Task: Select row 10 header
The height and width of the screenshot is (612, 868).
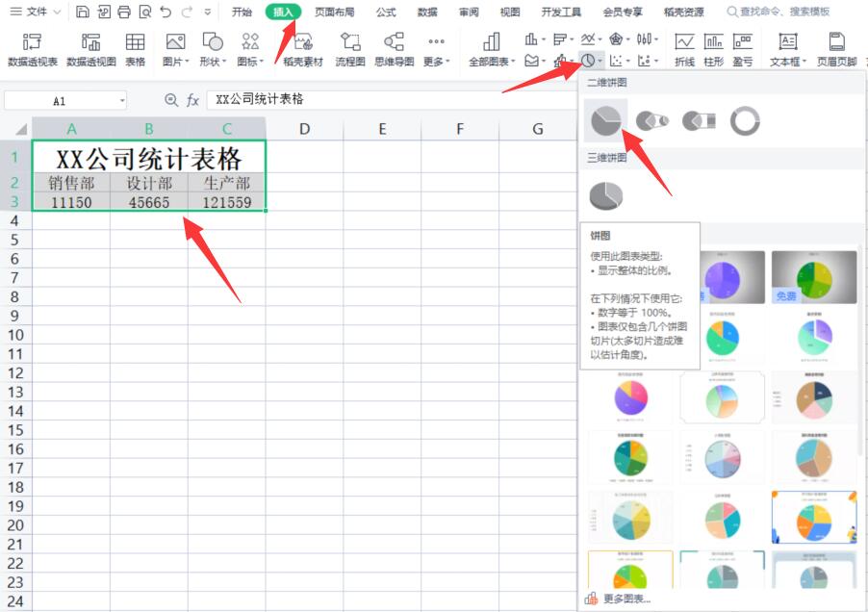Action: pos(15,335)
